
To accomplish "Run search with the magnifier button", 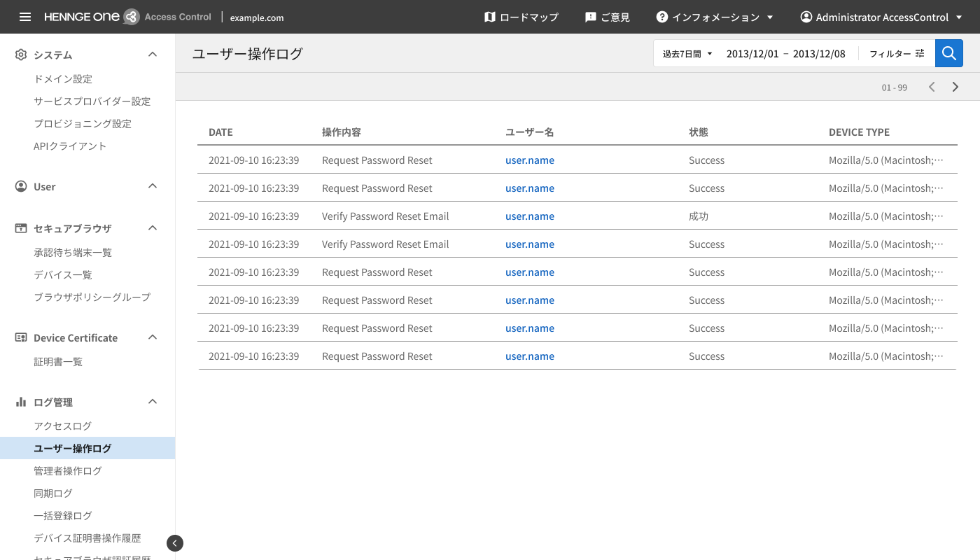I will point(949,53).
